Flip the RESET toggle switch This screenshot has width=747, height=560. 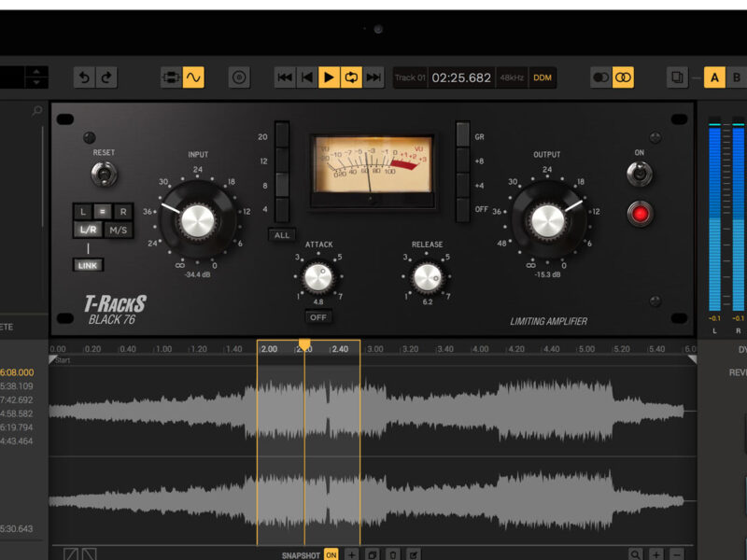(103, 174)
